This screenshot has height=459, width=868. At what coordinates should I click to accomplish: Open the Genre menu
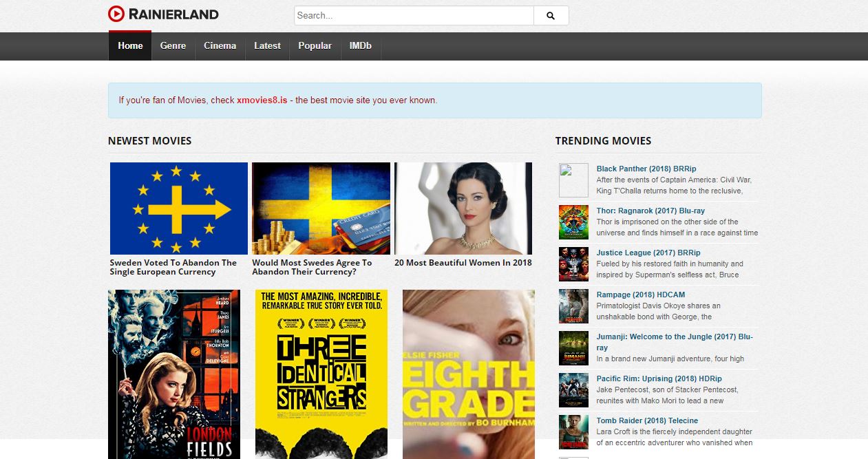pos(173,46)
